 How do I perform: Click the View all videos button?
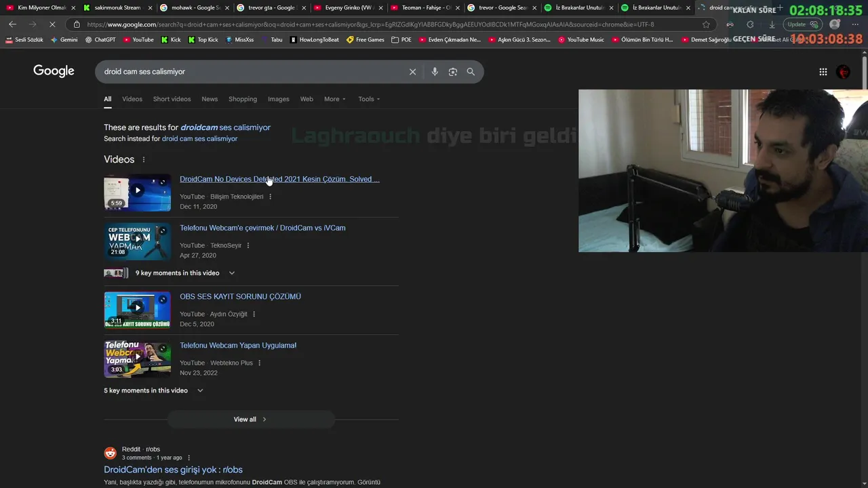coord(251,420)
